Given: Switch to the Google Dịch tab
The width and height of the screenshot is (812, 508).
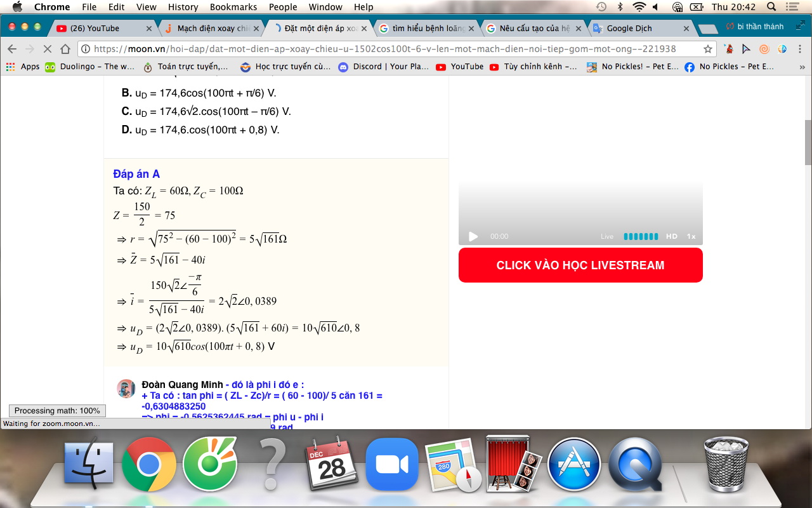Looking at the screenshot, I should [x=641, y=29].
